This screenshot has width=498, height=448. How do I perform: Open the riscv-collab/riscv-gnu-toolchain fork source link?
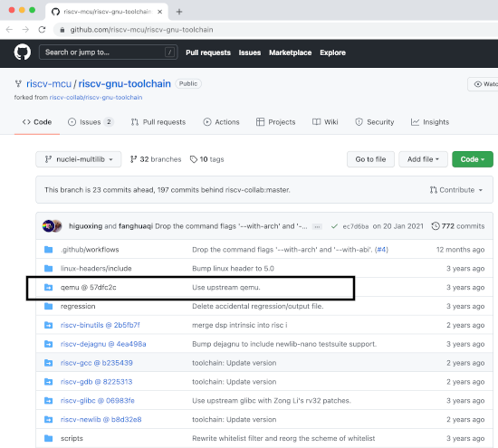(96, 98)
